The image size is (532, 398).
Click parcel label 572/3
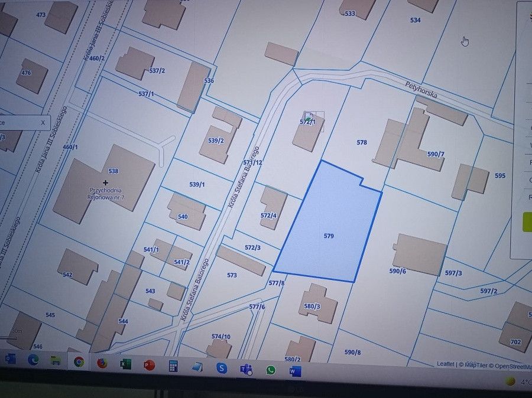click(252, 248)
